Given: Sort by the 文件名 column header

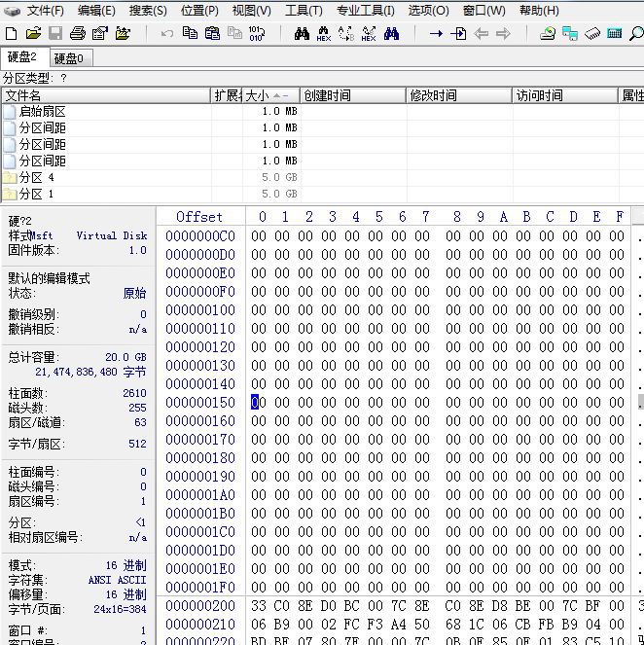Looking at the screenshot, I should click(106, 95).
